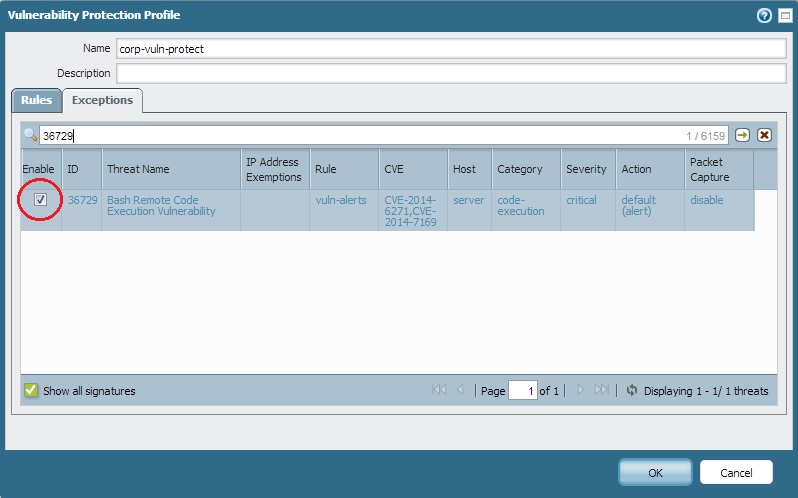798x498 pixels.
Task: Sort by the Category column header
Action: 526,169
